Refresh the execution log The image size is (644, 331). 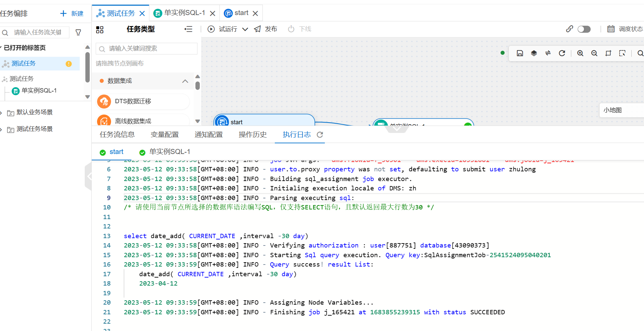click(x=320, y=135)
